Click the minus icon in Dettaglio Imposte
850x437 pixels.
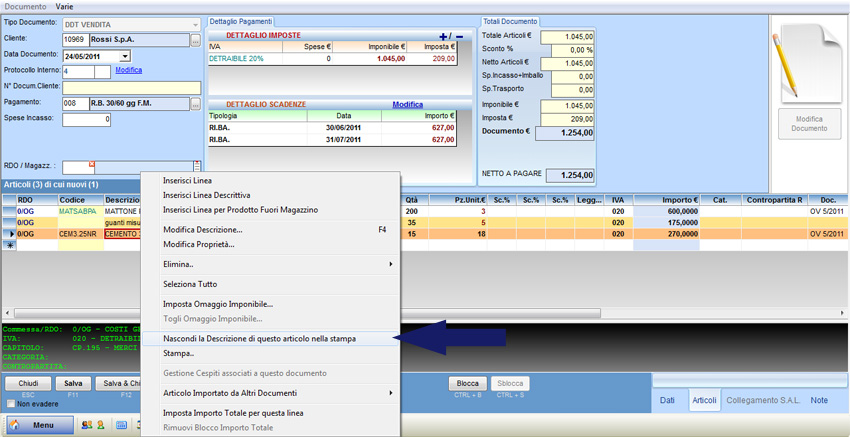tap(459, 36)
